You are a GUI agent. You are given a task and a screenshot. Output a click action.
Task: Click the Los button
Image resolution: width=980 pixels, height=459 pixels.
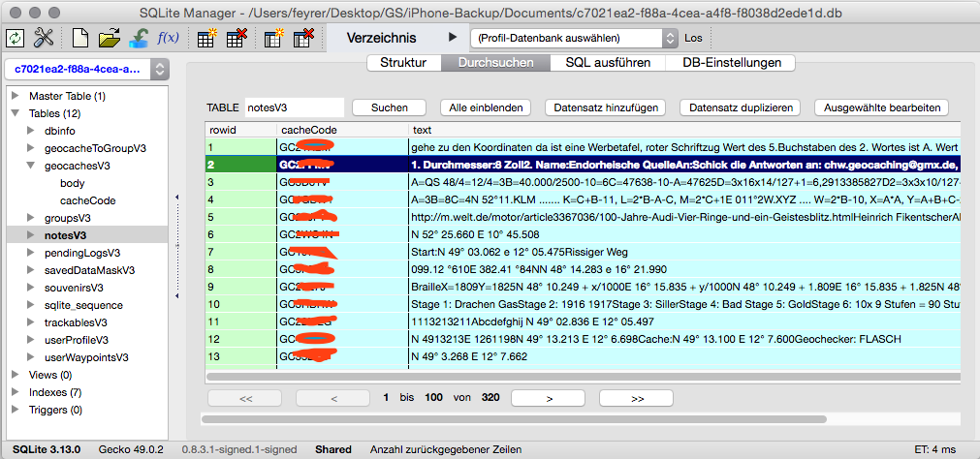tap(693, 38)
